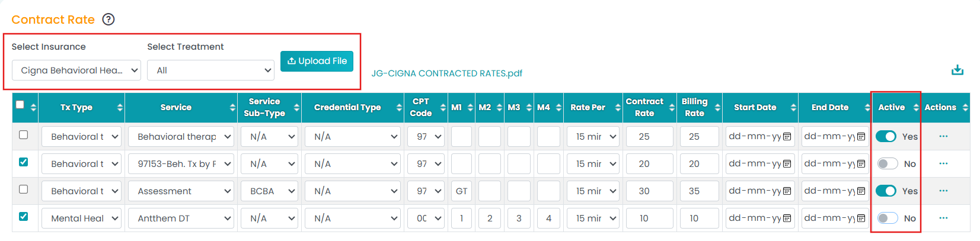Screen dimensions: 980x241
Task: Tick the checkbox for the Assessment row
Action: click(24, 189)
